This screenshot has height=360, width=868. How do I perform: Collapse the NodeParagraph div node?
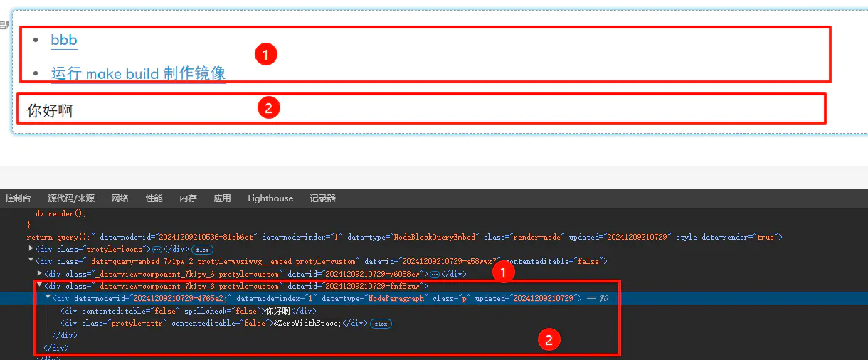pyautogui.click(x=48, y=298)
